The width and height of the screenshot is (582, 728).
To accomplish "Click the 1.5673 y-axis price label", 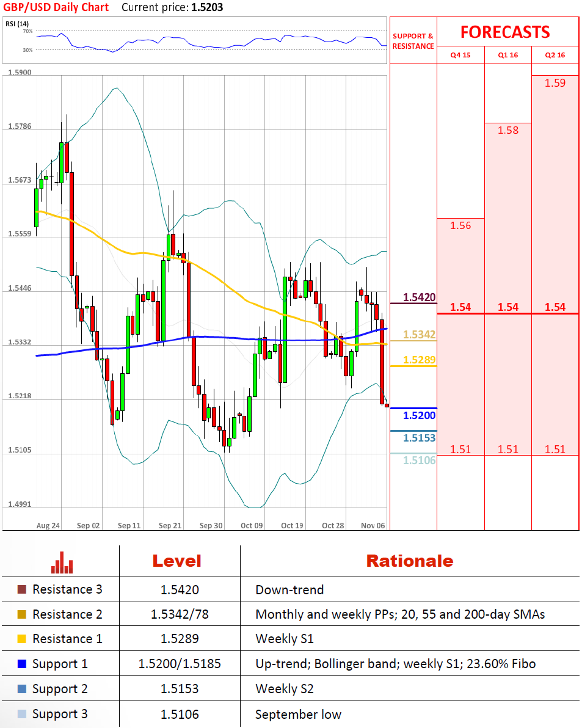I will 20,180.
